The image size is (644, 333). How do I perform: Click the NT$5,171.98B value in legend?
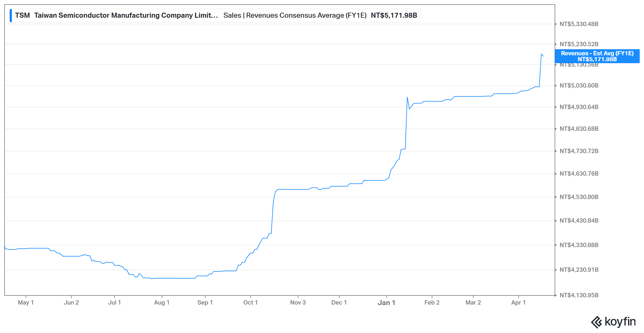pyautogui.click(x=394, y=16)
